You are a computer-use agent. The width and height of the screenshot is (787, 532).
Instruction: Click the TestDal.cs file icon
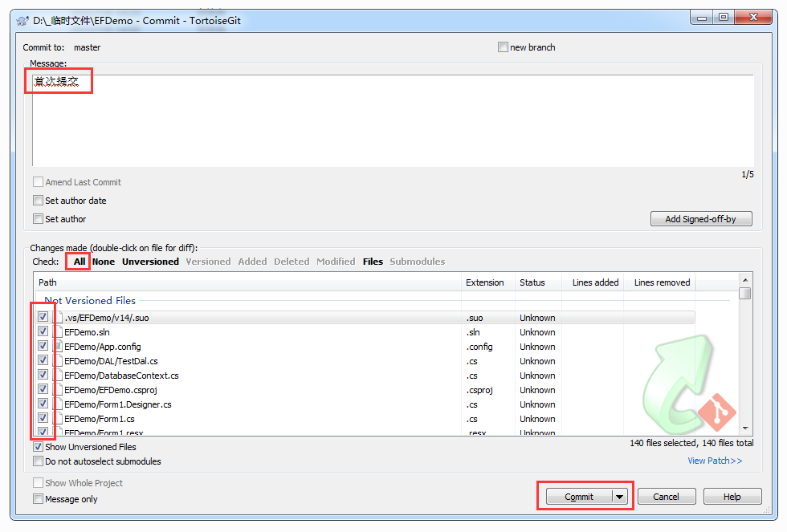point(58,361)
